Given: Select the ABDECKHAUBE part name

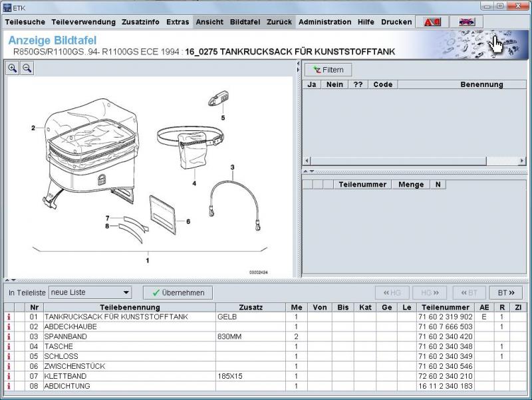Looking at the screenshot, I should pos(70,327).
